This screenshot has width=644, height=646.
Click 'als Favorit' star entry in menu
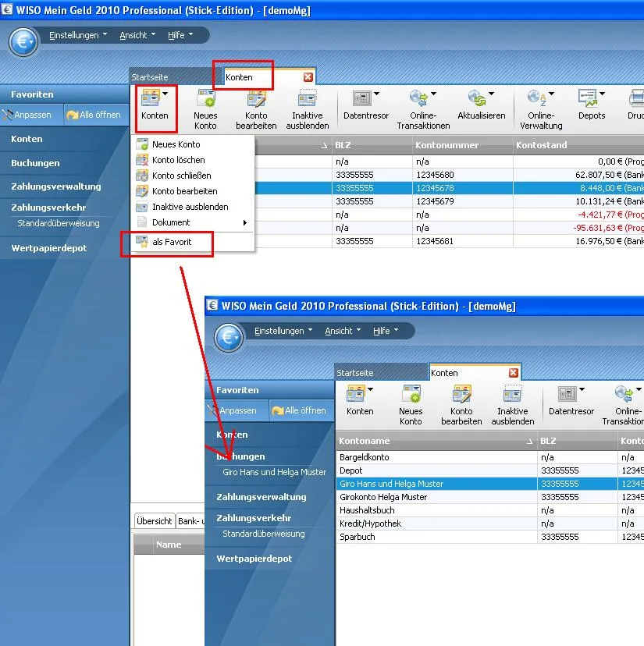[x=171, y=242]
